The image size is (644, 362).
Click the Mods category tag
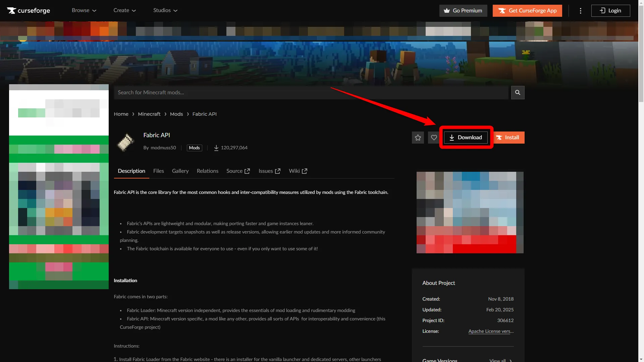194,148
